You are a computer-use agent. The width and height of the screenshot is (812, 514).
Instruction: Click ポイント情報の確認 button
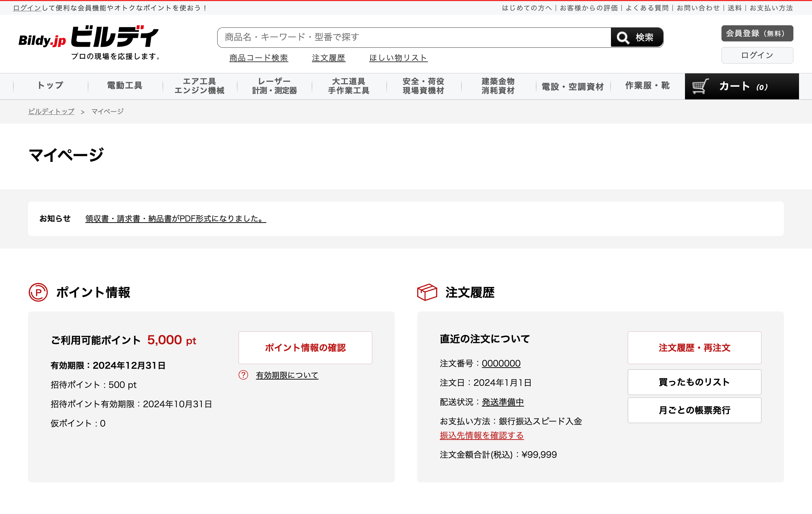(305, 348)
